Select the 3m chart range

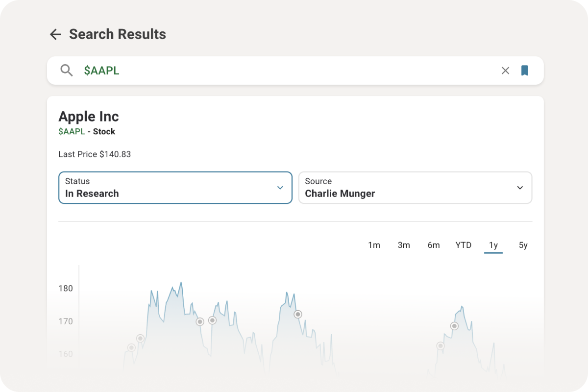404,245
